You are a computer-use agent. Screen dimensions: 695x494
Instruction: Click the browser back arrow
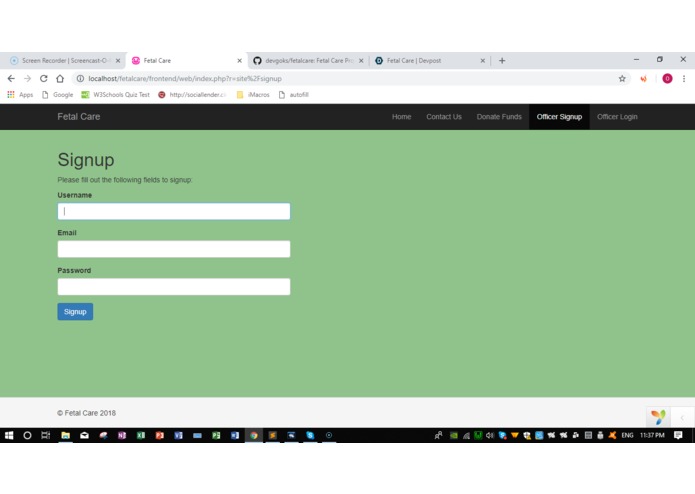tap(11, 78)
